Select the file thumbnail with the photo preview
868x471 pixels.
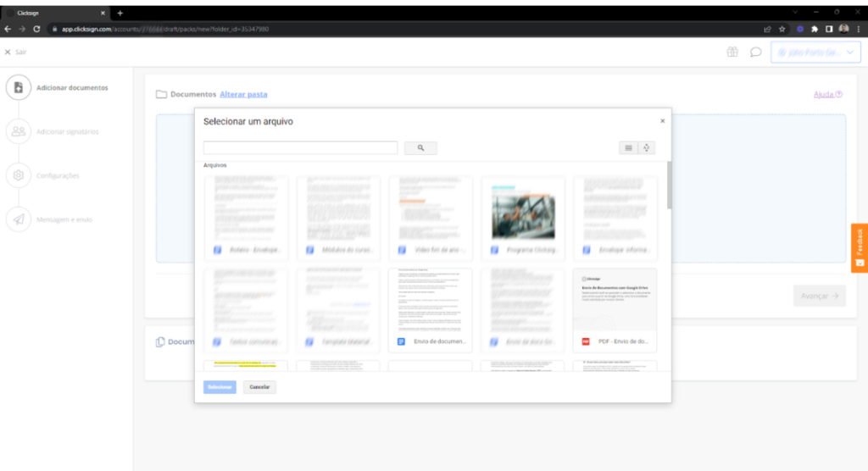pos(522,218)
